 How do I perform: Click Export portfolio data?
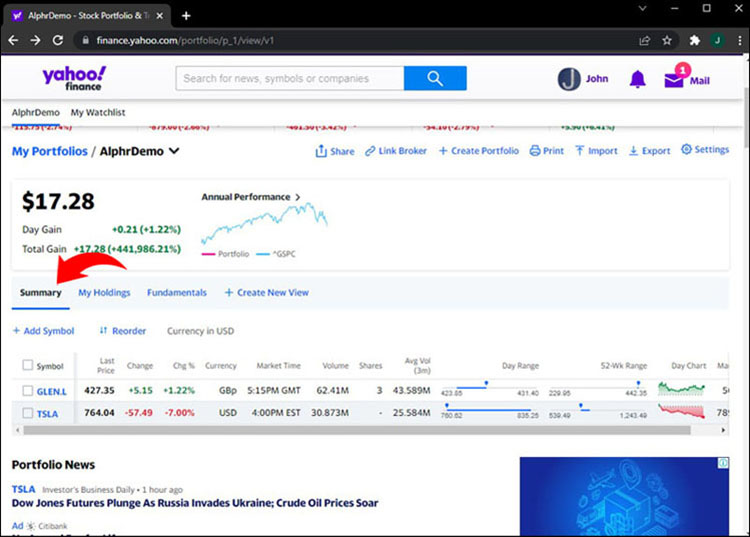tap(650, 151)
